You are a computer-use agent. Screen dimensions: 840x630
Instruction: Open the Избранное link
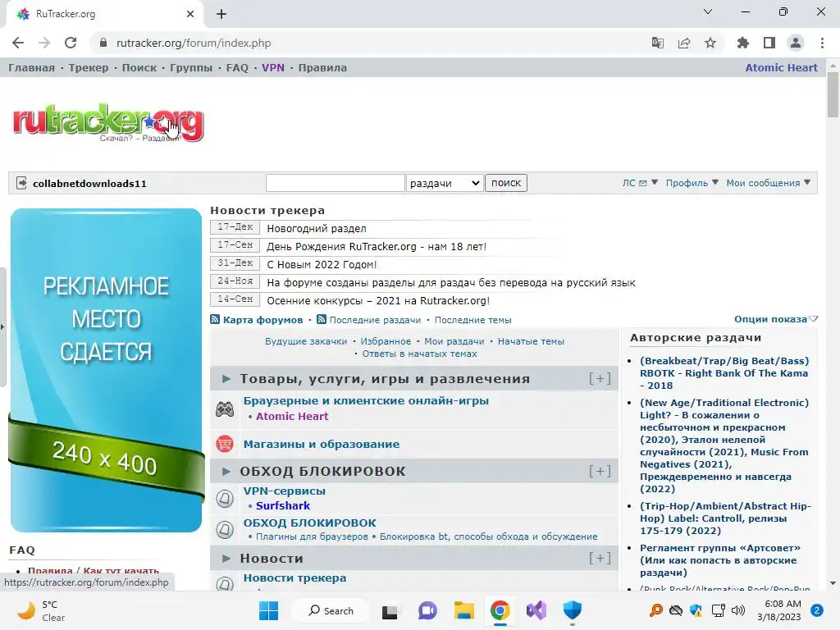tap(386, 341)
